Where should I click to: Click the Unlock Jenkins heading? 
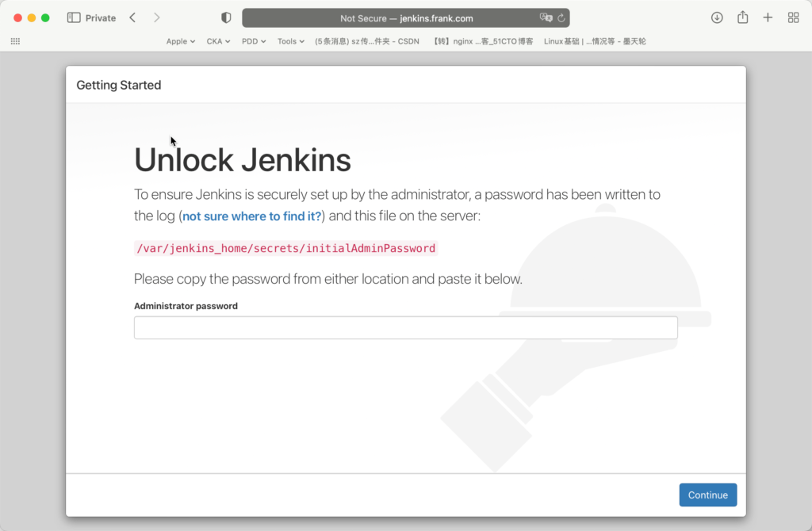click(243, 160)
